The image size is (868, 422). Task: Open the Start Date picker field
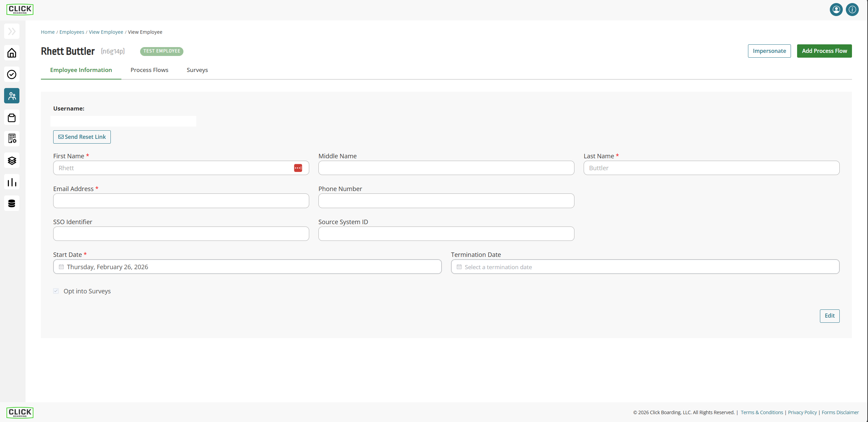[x=247, y=267]
